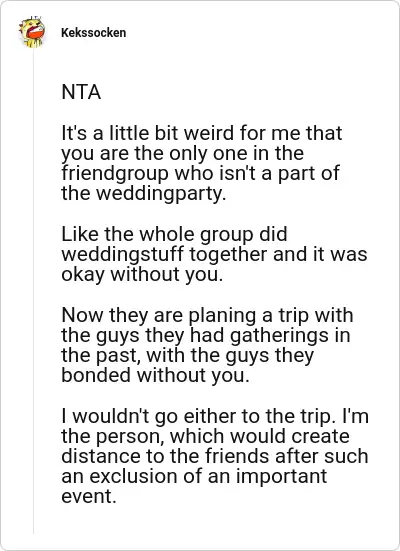
Task: Click the final word "event."
Action: (x=89, y=497)
